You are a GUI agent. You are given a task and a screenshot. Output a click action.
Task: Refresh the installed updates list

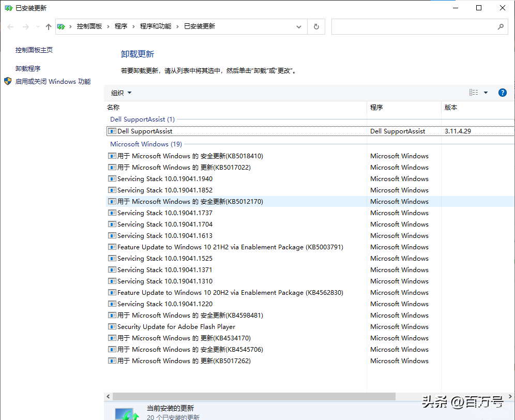316,26
